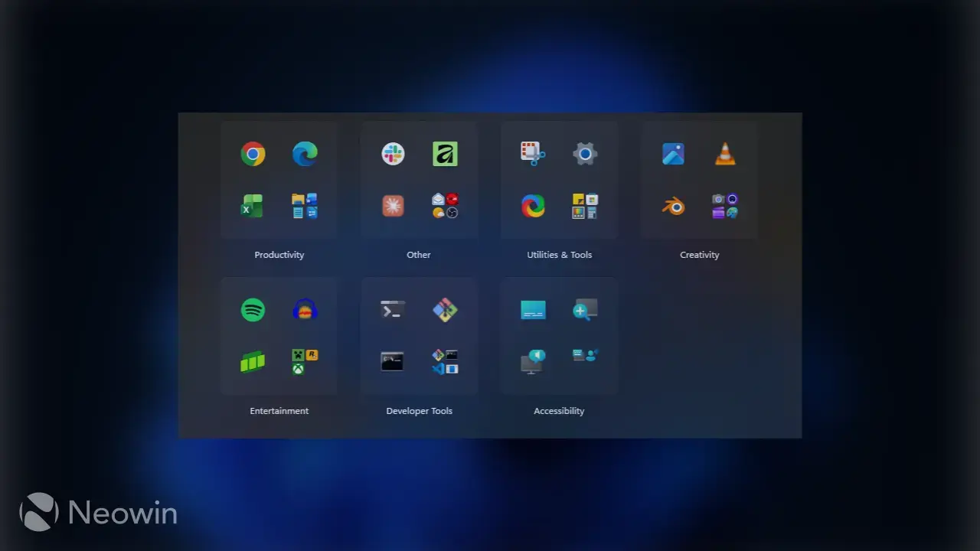The image size is (980, 551).
Task: Launch Microsoft Edge from Productivity folder
Action: click(x=305, y=154)
